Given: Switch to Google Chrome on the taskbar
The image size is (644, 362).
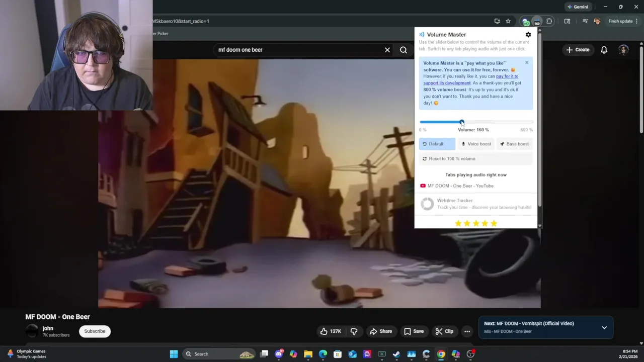Looking at the screenshot, I should (x=441, y=354).
